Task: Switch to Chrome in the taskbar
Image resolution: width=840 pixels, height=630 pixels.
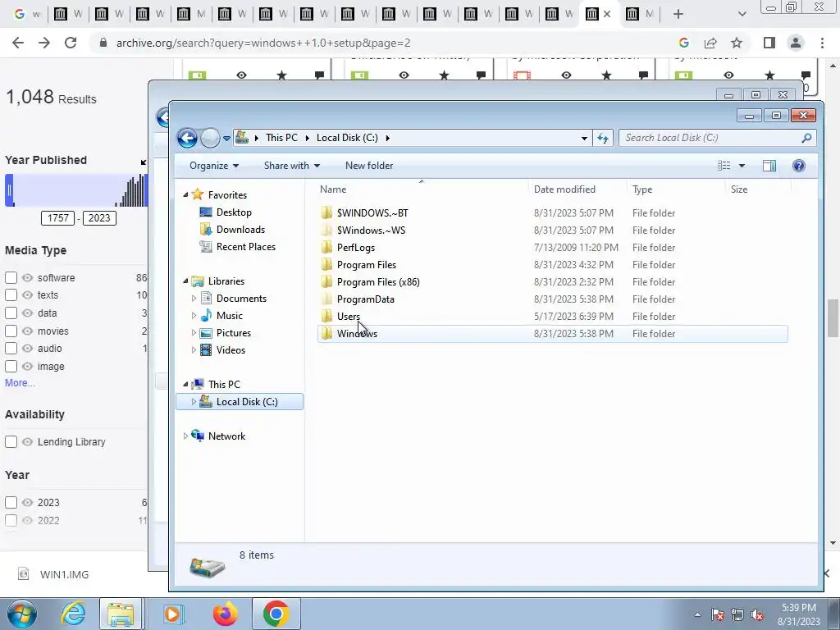Action: point(276,614)
